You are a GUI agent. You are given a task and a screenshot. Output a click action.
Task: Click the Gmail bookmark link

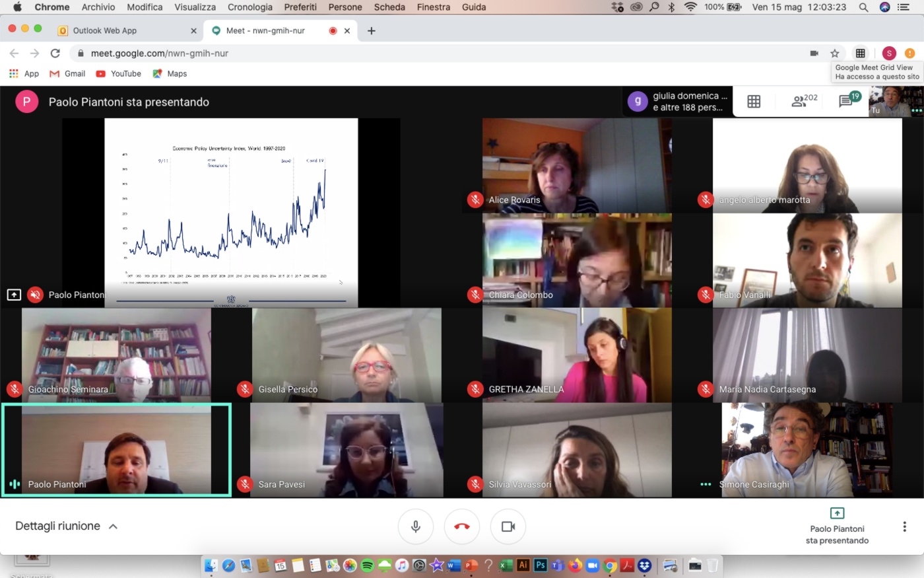click(x=68, y=73)
